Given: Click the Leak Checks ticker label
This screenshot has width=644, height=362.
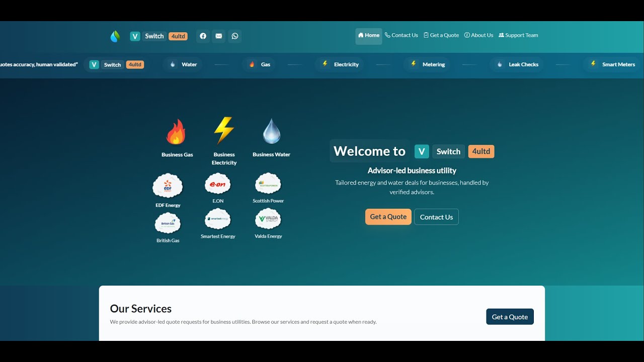Looking at the screenshot, I should click(x=523, y=64).
